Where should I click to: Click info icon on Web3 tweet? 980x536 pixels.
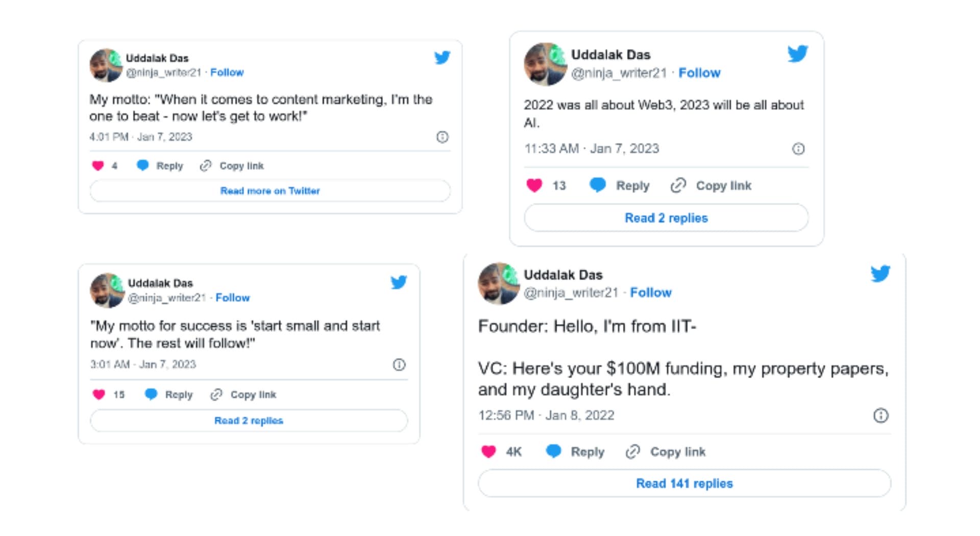pyautogui.click(x=798, y=149)
